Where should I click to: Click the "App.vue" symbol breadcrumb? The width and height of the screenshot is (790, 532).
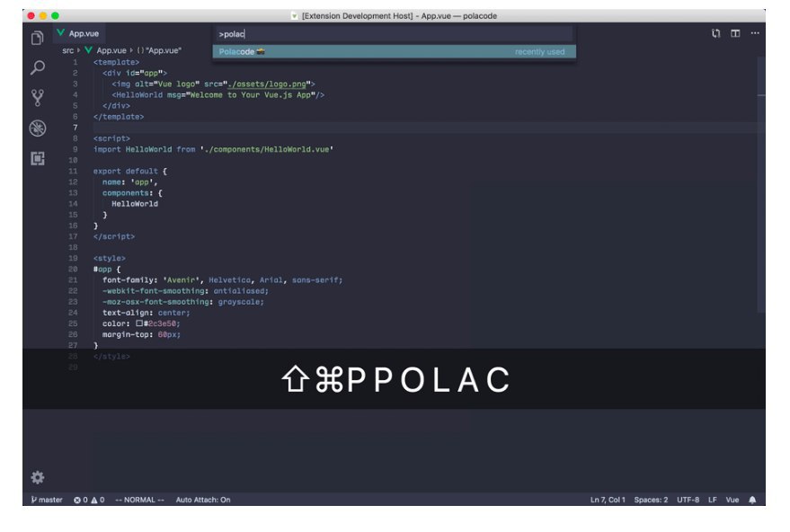(x=159, y=50)
